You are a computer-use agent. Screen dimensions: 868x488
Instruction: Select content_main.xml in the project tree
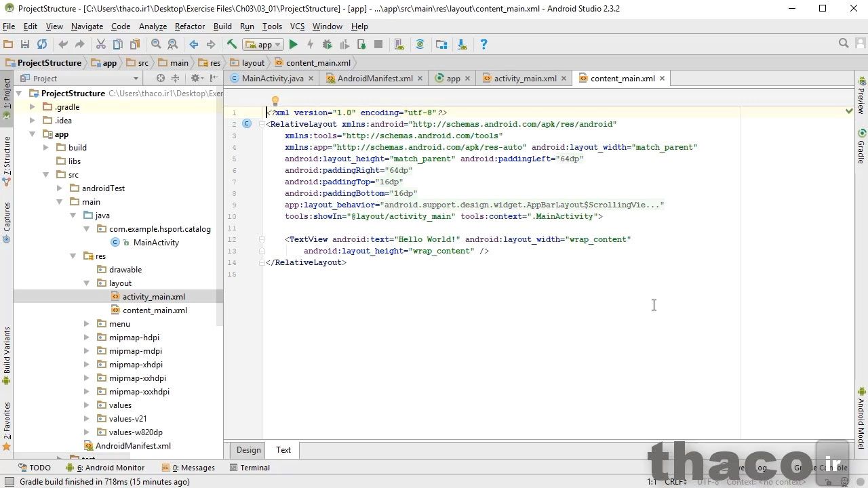pos(155,310)
